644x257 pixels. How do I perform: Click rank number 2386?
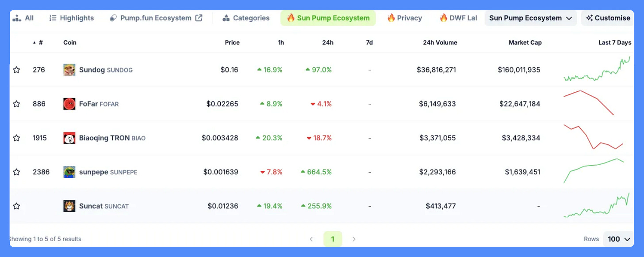coord(41,172)
